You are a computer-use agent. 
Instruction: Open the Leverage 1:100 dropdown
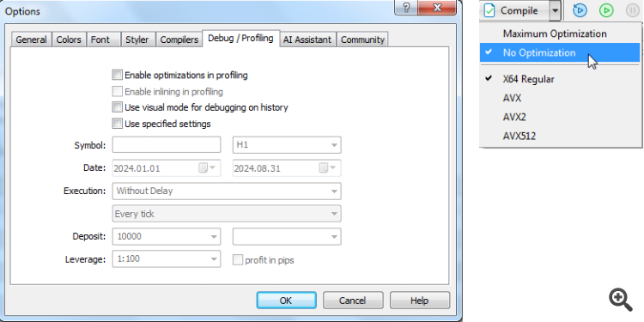click(167, 259)
